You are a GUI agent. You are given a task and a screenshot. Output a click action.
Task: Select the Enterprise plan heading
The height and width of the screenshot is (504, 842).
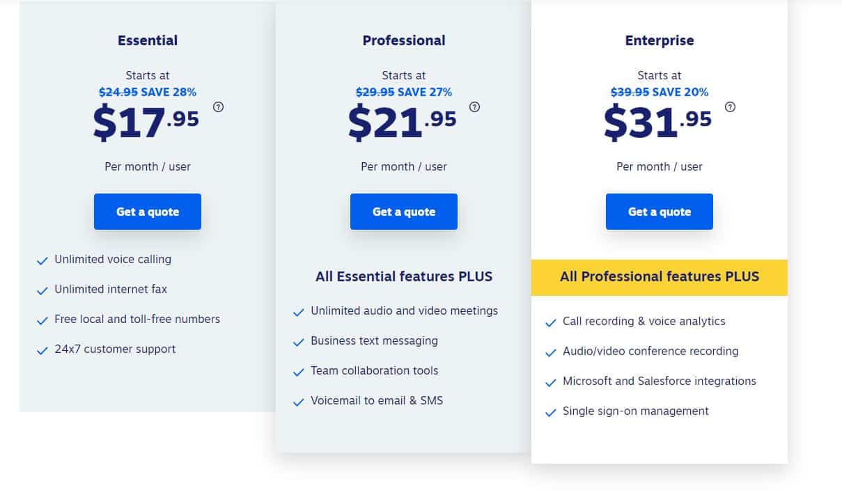coord(660,40)
